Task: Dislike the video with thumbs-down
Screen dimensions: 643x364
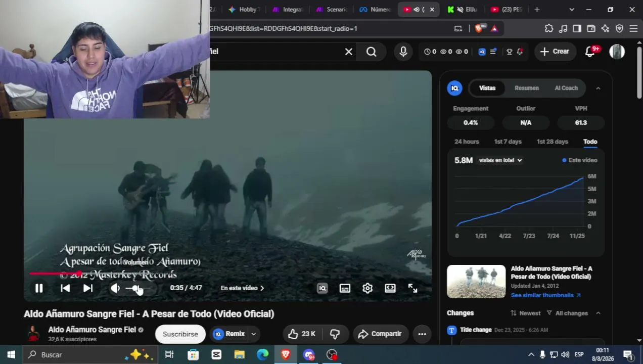Action: (x=335, y=334)
